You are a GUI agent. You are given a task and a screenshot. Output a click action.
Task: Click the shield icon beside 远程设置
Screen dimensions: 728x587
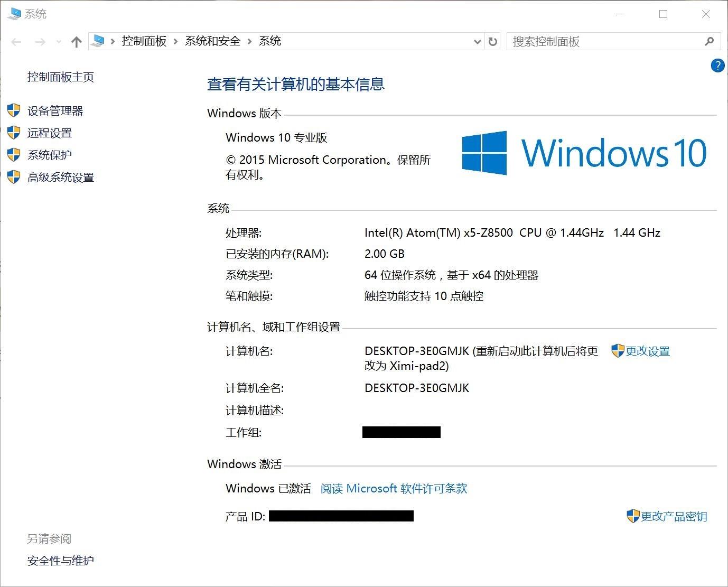(x=13, y=133)
